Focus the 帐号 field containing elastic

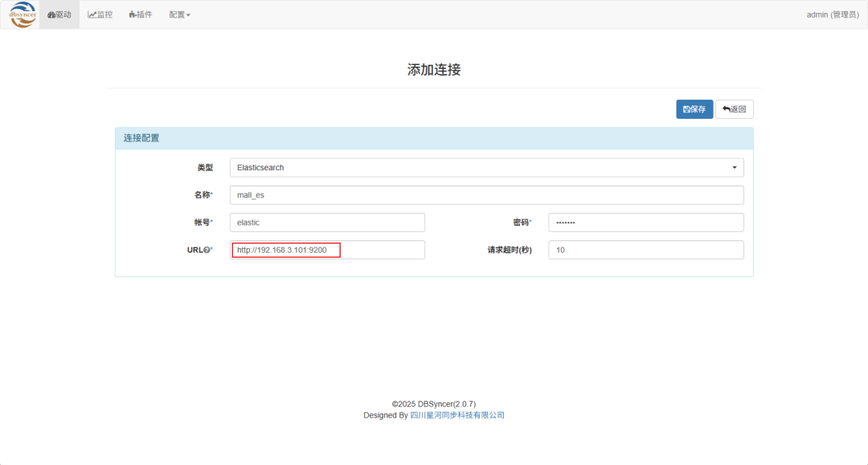[x=327, y=222]
